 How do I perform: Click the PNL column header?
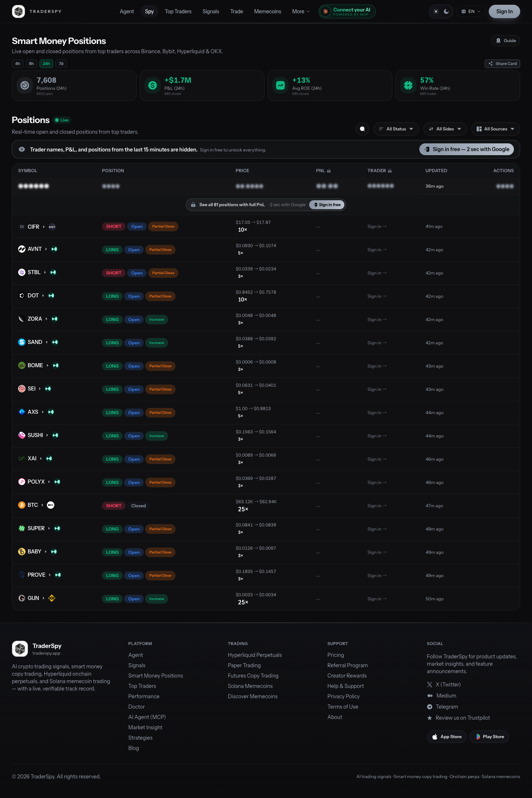323,171
